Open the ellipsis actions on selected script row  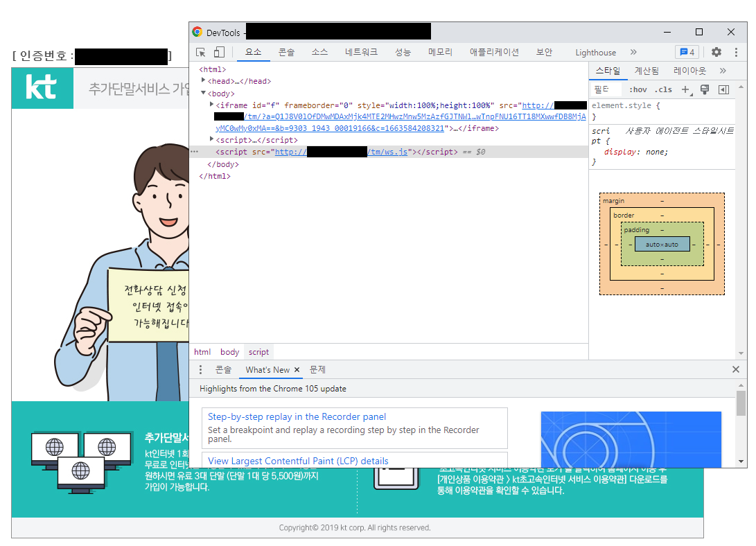[x=195, y=151]
